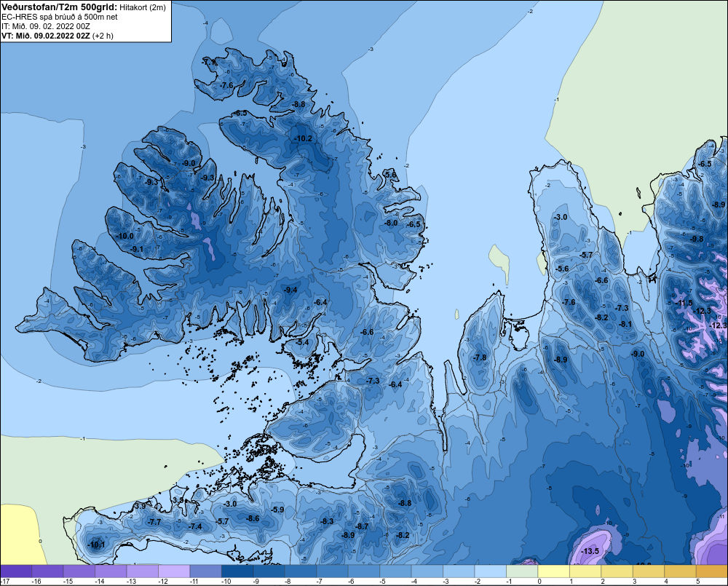Click the legend swatch between -12 and -11
This screenshot has width=728, height=586.
174,571
